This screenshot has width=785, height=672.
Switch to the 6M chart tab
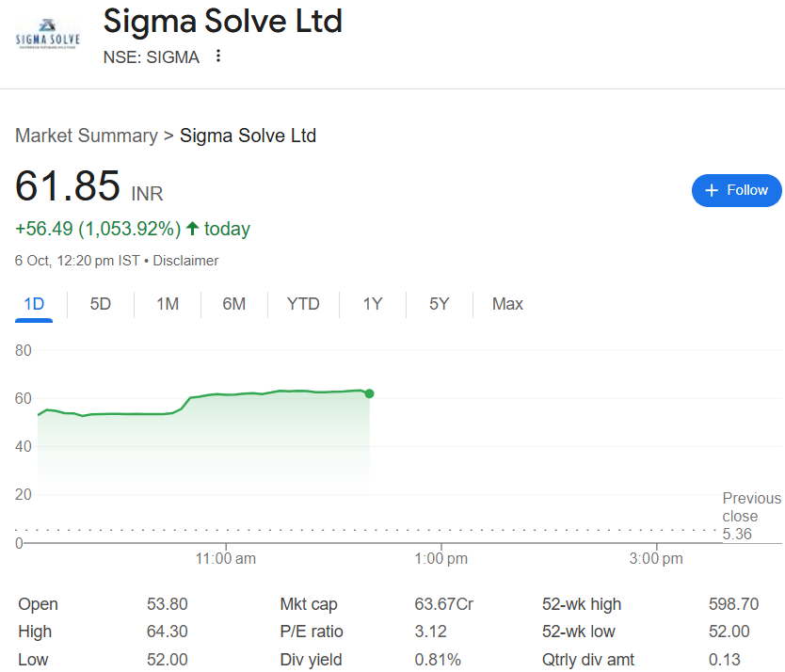coord(233,304)
